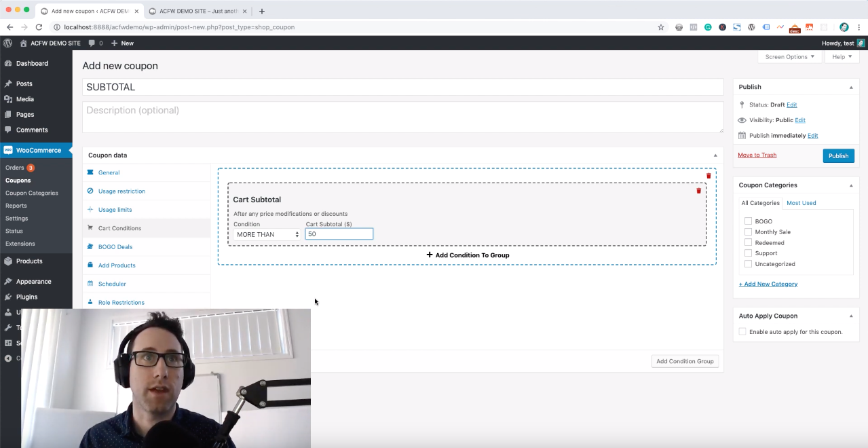Click the WordPress logo in admin bar

pyautogui.click(x=8, y=43)
